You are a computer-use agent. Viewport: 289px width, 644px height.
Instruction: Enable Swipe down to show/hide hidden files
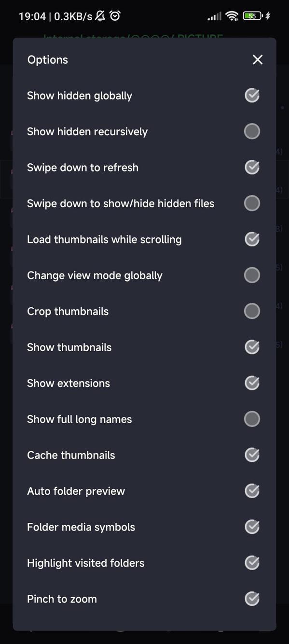252,203
